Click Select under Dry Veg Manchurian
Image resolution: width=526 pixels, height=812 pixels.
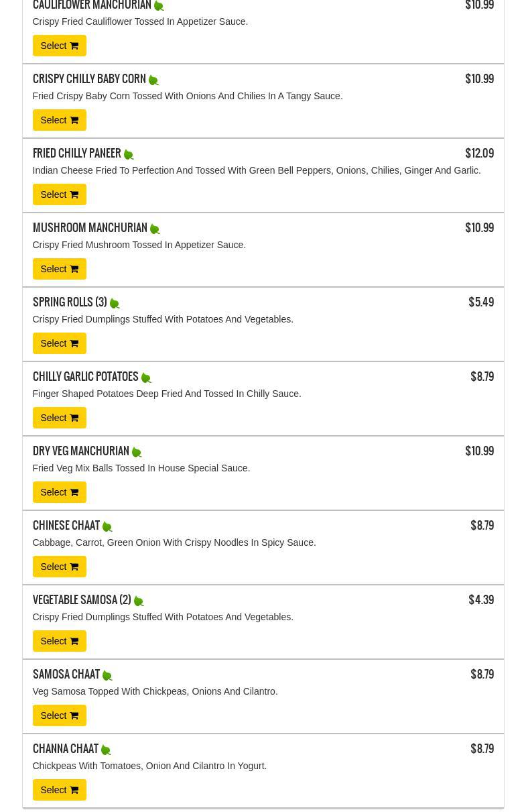(59, 492)
